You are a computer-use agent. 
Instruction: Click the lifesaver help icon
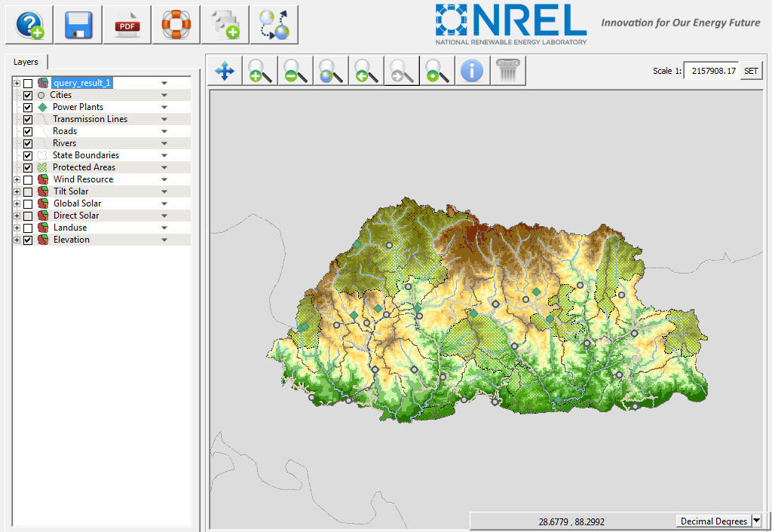(175, 25)
